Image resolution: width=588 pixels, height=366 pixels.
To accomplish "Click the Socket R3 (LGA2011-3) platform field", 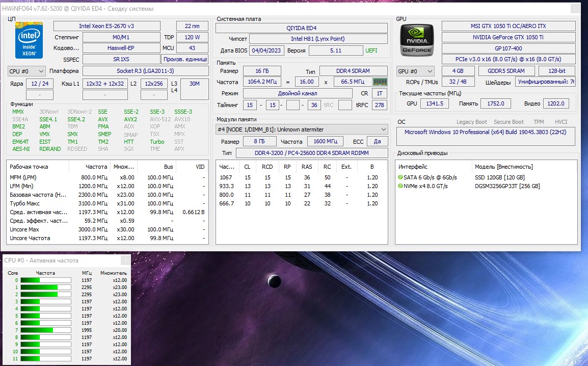I will tap(146, 71).
